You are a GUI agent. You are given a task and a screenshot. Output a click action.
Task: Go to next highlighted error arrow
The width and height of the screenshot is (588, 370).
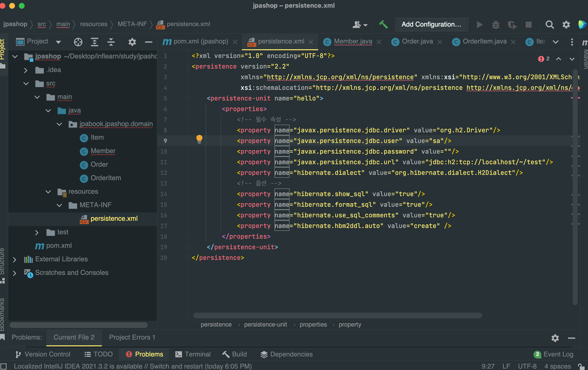coord(572,59)
